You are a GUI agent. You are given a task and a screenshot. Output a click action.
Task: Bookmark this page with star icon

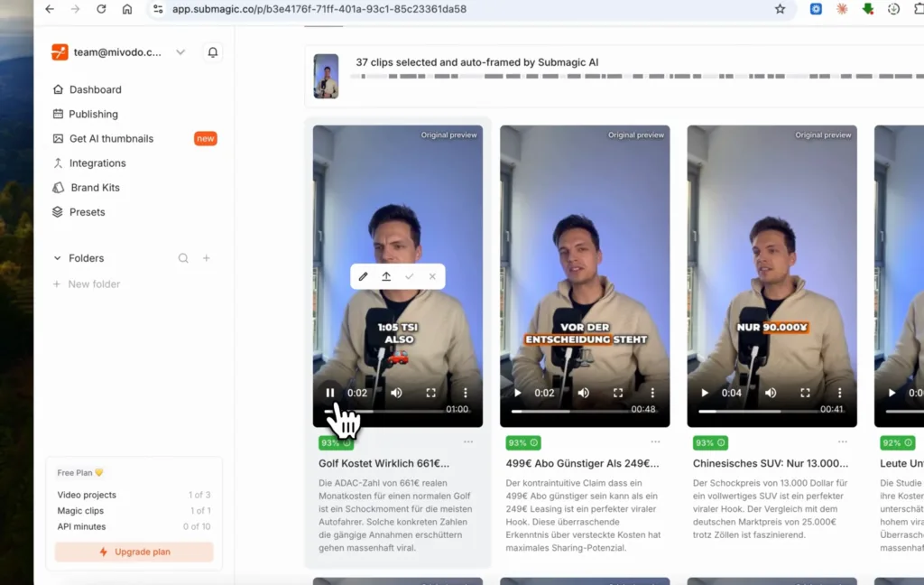pos(780,9)
